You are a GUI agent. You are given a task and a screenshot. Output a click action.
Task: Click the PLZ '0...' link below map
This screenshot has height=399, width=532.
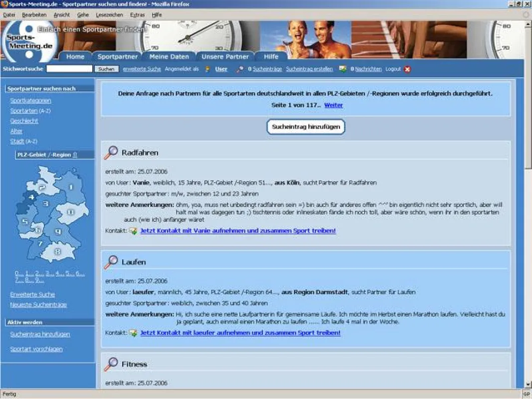pyautogui.click(x=19, y=273)
